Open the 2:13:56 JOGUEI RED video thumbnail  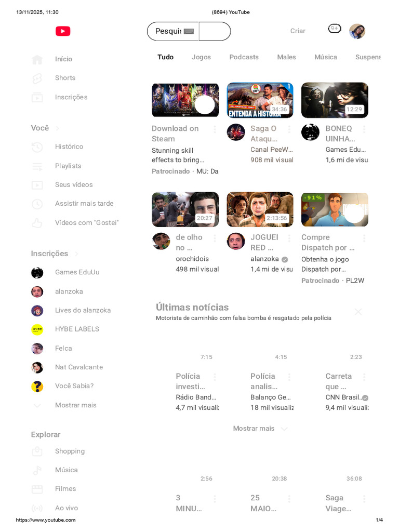pos(260,209)
